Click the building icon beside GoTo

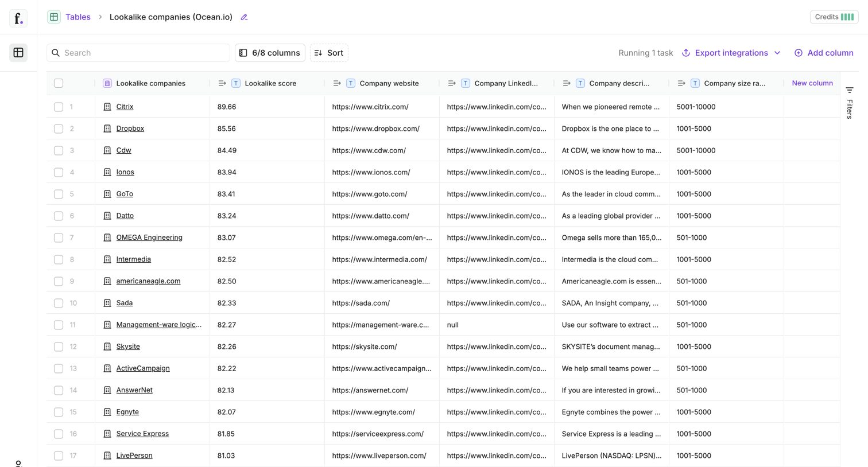tap(107, 194)
